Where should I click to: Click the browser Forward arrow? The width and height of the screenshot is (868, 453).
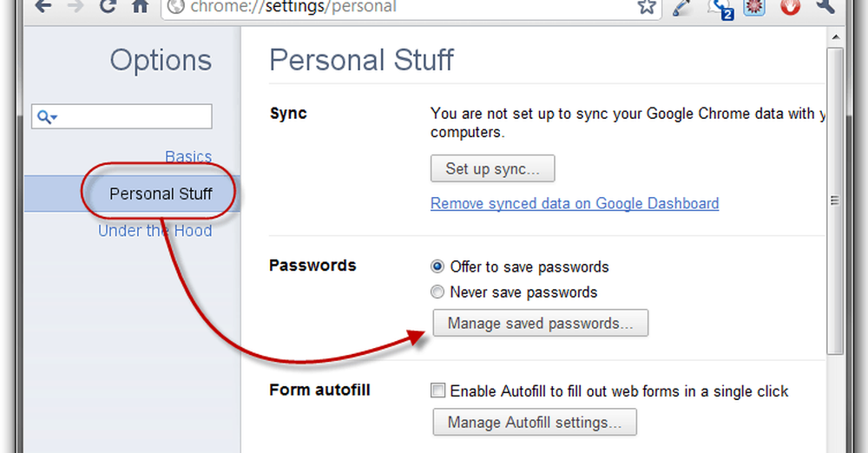(76, 7)
